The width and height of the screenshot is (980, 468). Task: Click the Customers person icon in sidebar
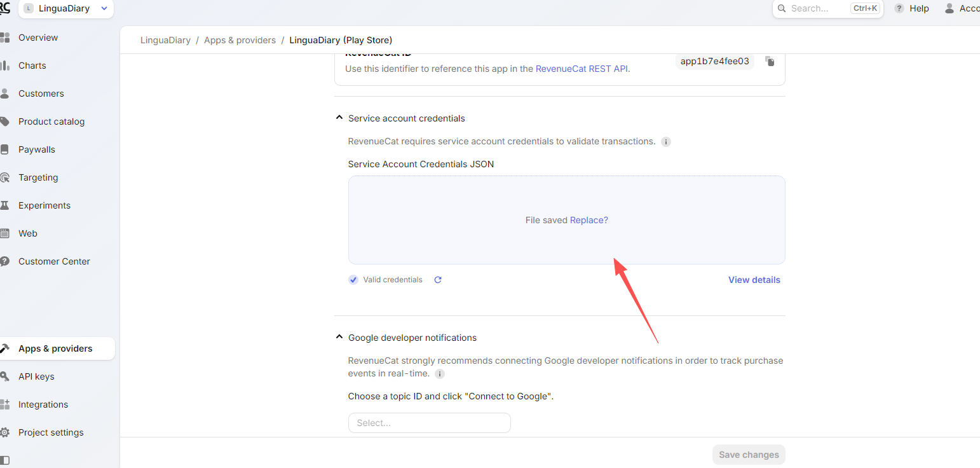5,93
